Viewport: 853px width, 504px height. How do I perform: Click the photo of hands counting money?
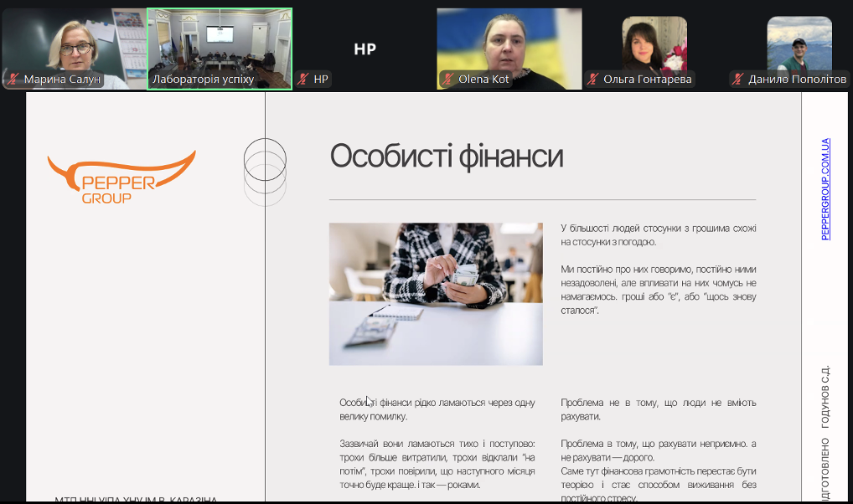[x=436, y=294]
